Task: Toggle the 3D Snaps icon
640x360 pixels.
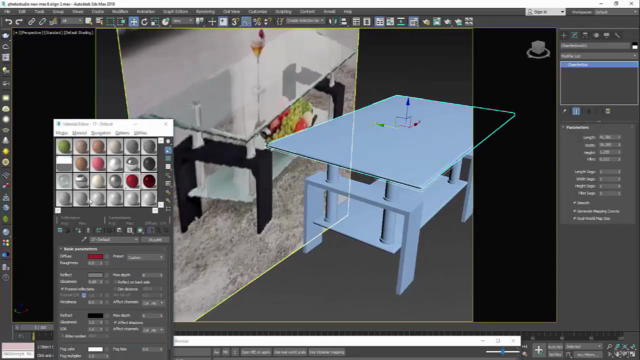Action: [x=235, y=22]
